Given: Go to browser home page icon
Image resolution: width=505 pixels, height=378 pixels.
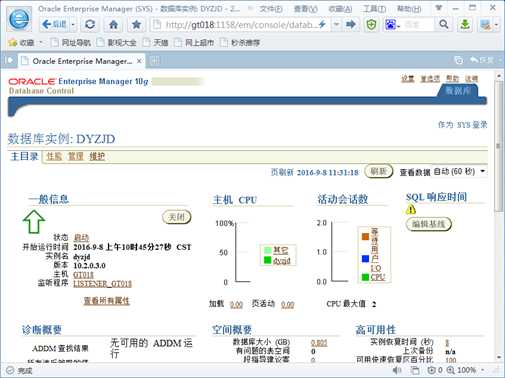Looking at the screenshot, I should tap(114, 24).
